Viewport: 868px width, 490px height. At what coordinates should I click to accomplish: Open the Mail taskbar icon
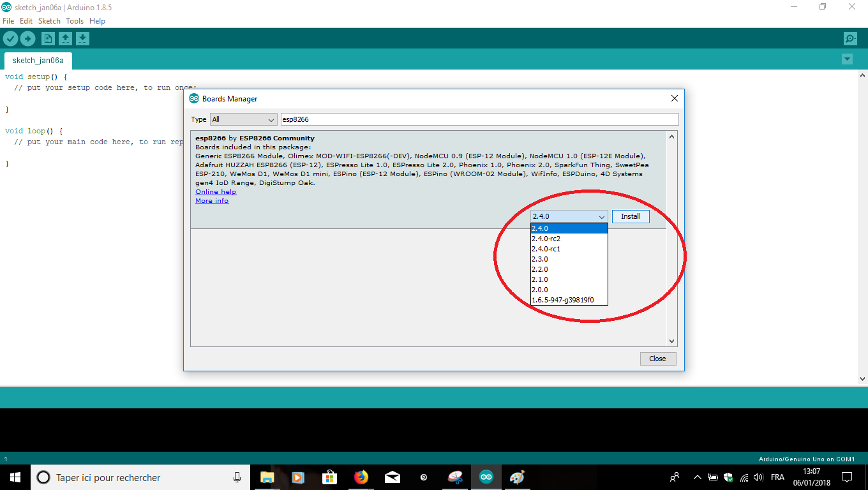tap(393, 477)
